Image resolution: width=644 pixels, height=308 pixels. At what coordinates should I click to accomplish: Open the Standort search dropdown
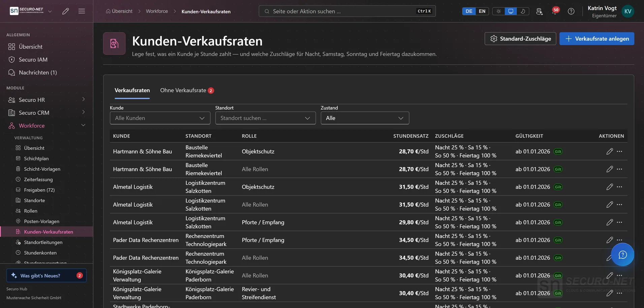265,118
